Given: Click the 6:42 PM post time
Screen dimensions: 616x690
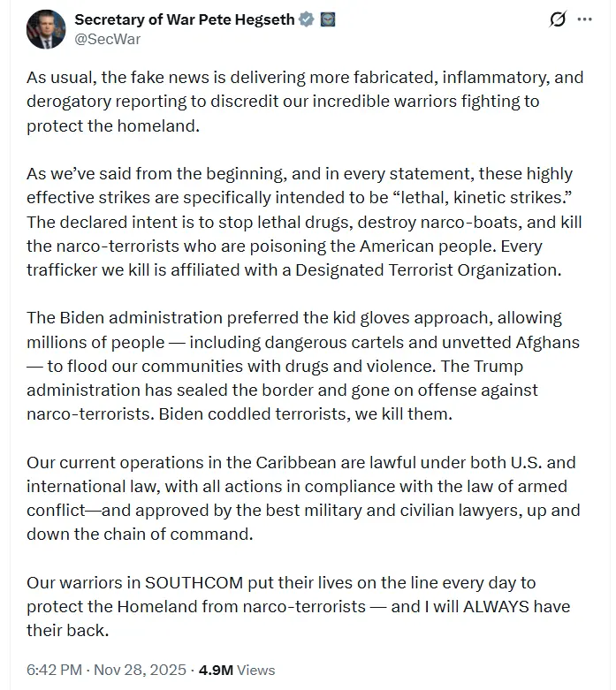Looking at the screenshot, I should [x=54, y=670].
